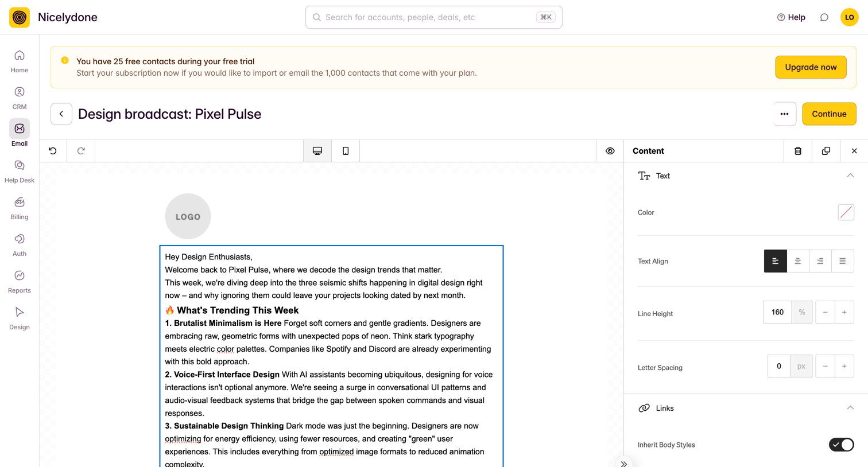
Task: Go back using the left chevron
Action: point(61,114)
